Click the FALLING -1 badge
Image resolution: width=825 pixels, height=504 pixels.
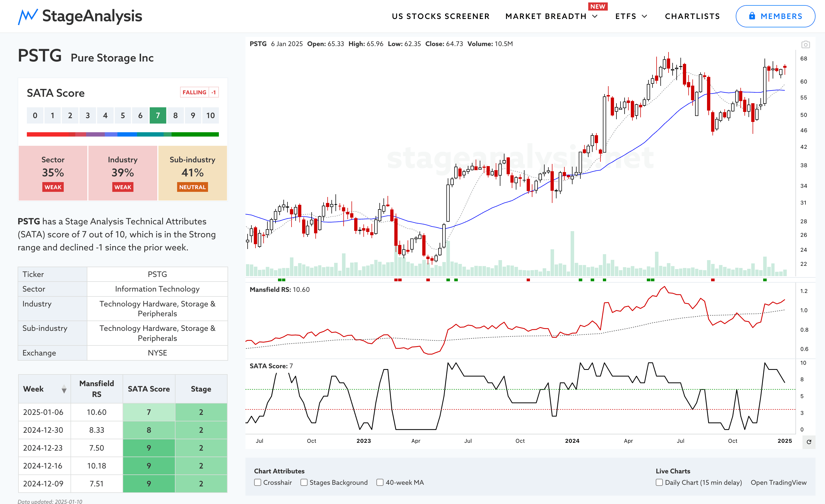[199, 92]
